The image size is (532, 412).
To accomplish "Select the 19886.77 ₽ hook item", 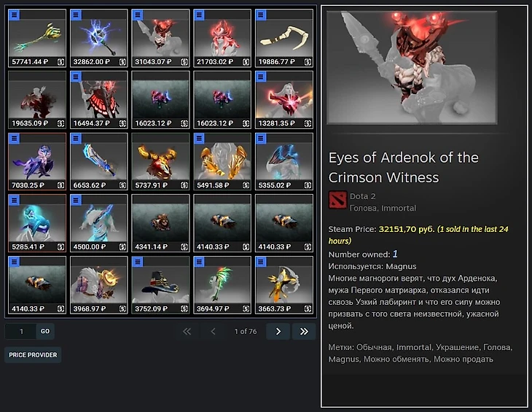I will point(284,38).
